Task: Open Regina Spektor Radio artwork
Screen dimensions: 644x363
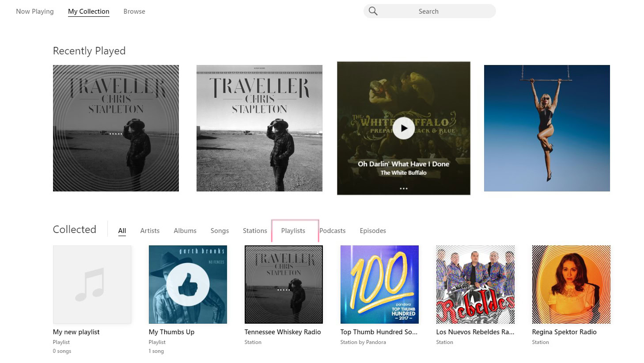Action: 571,284
